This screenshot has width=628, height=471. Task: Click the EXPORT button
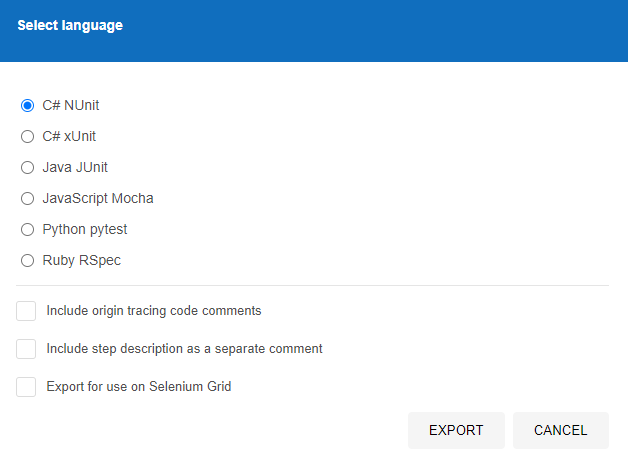tap(456, 430)
